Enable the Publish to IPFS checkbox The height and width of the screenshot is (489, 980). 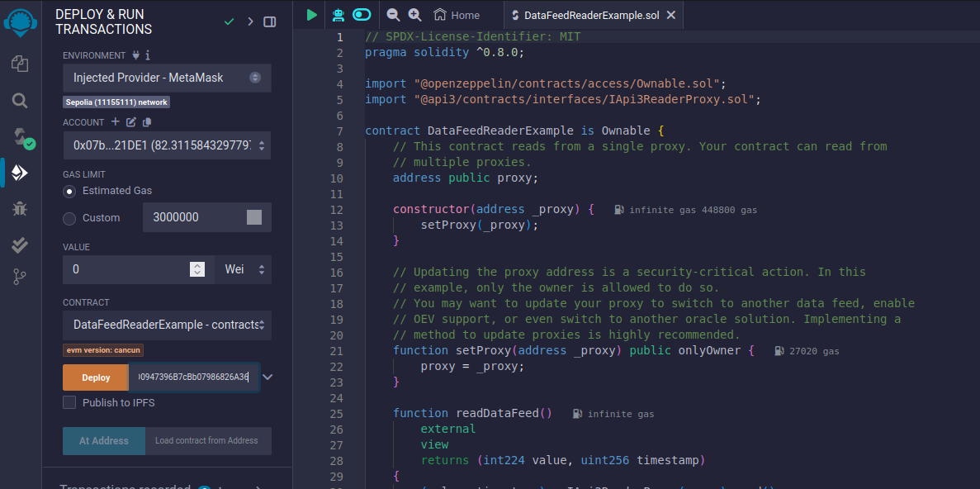(x=70, y=402)
